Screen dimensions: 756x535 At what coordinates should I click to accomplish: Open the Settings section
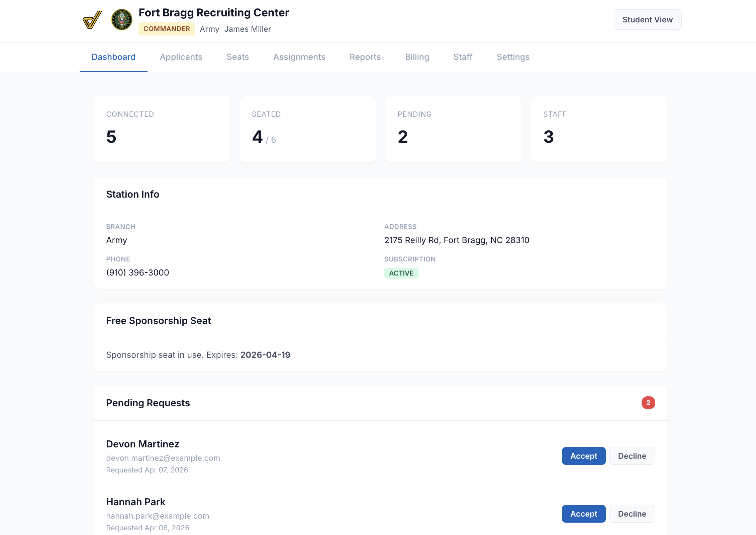click(x=513, y=57)
